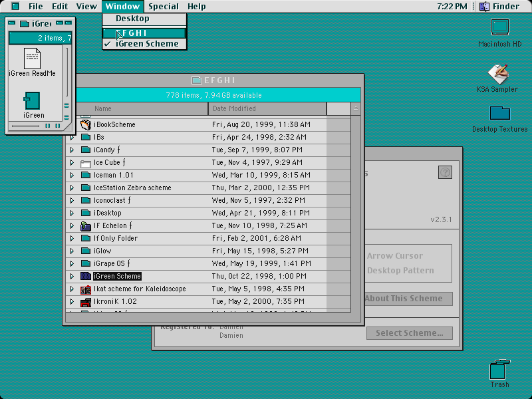
Task: Click the iDesktop folder icon
Action: click(x=86, y=213)
